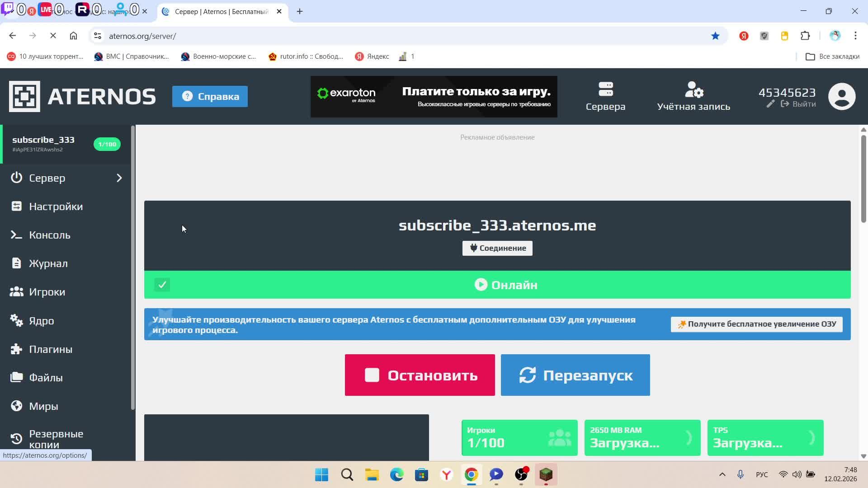Open the Console page in sidebar

click(49, 235)
